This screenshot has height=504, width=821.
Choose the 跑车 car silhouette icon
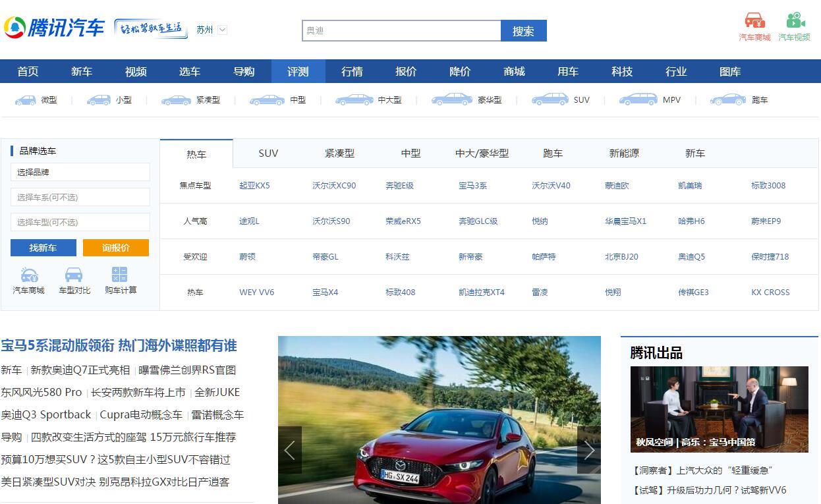727,99
